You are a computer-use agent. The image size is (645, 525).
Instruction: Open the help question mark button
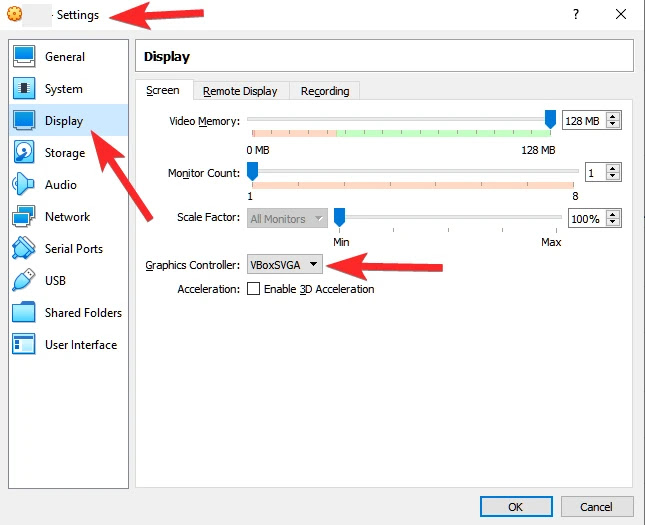(576, 14)
